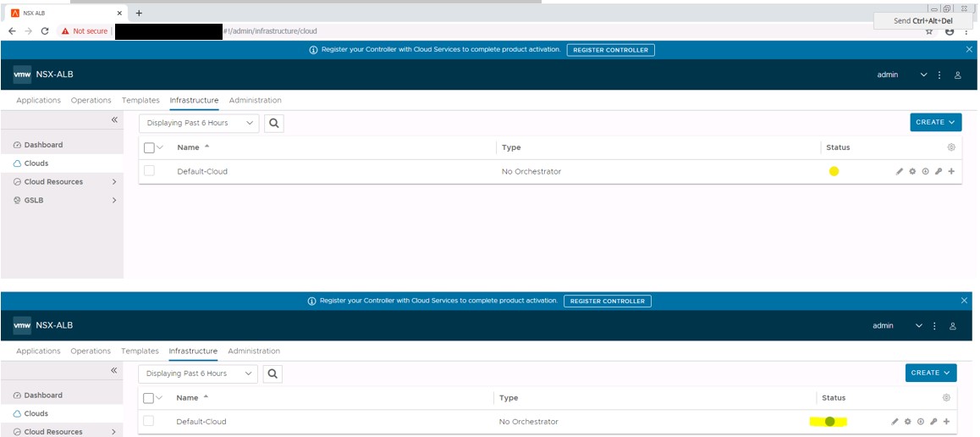Click the gear icon in upper Default-Cloud row
Screen dimensions: 980x437
(x=912, y=171)
